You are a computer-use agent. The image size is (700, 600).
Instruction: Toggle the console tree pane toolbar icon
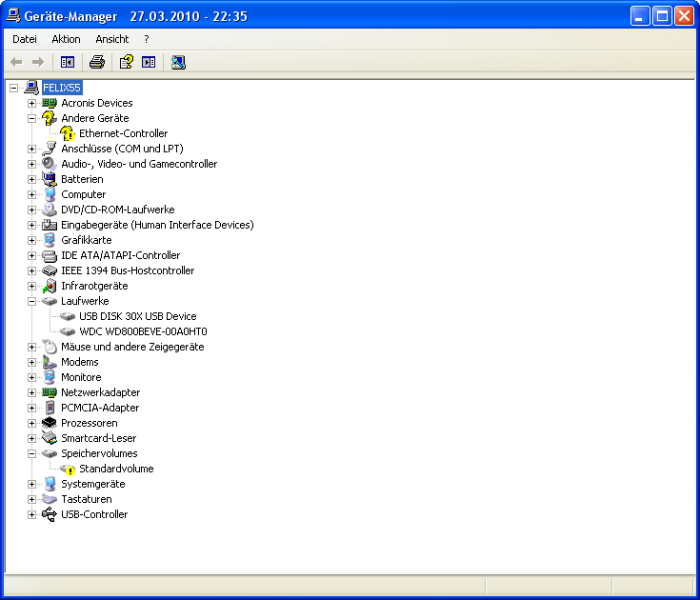[68, 62]
